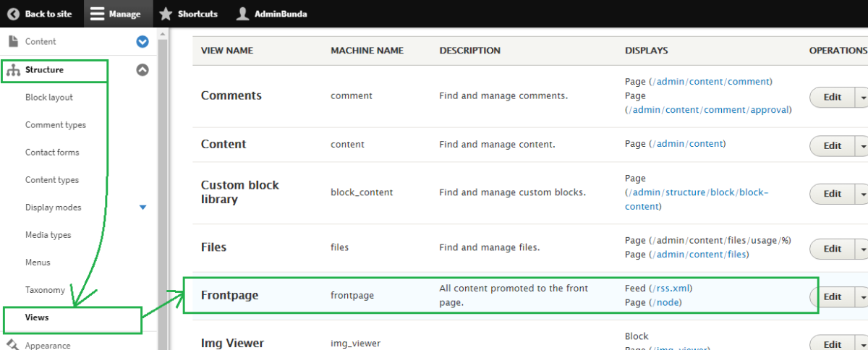Viewport: 868px width, 350px height.
Task: Click Edit button for Comments view
Action: (x=833, y=98)
